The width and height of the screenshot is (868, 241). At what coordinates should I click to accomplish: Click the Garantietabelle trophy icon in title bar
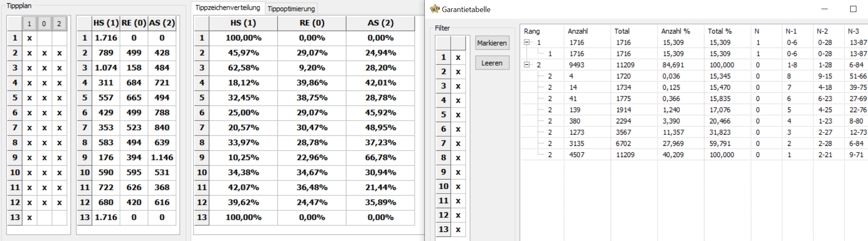(x=435, y=9)
